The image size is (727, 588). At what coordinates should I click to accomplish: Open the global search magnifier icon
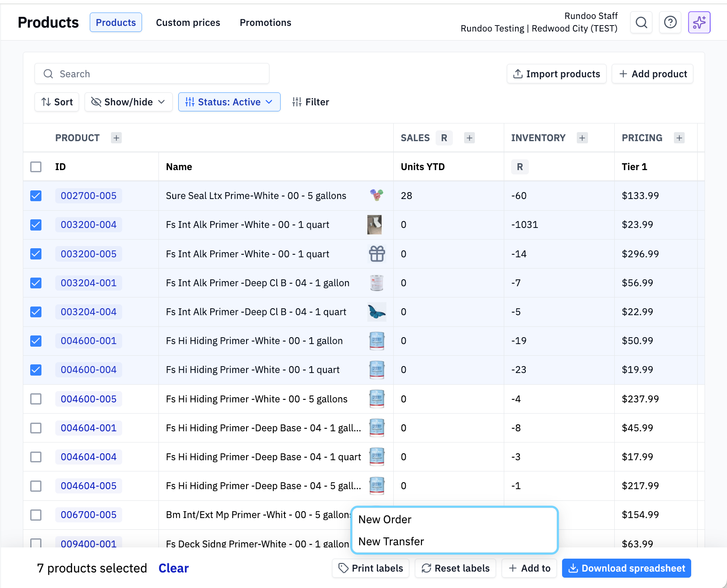tap(641, 22)
